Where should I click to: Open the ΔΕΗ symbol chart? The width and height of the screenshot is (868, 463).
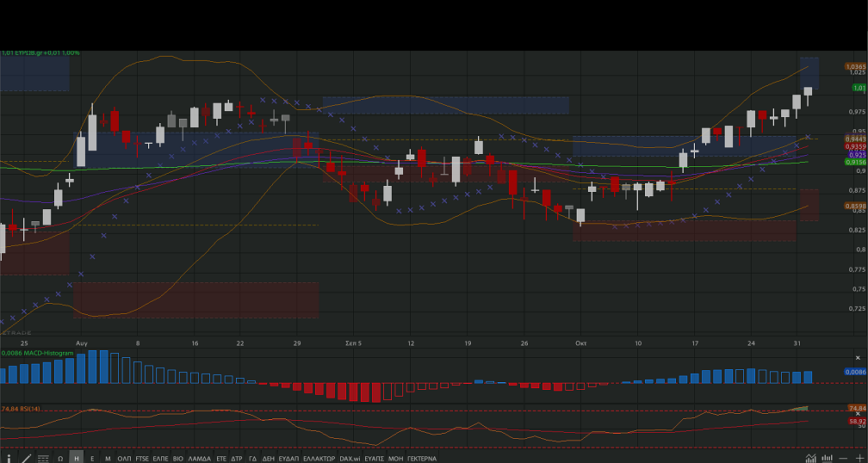pyautogui.click(x=269, y=459)
